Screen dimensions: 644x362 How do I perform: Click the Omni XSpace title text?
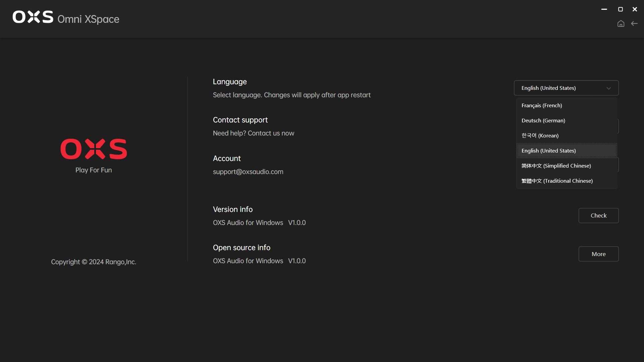click(x=88, y=19)
